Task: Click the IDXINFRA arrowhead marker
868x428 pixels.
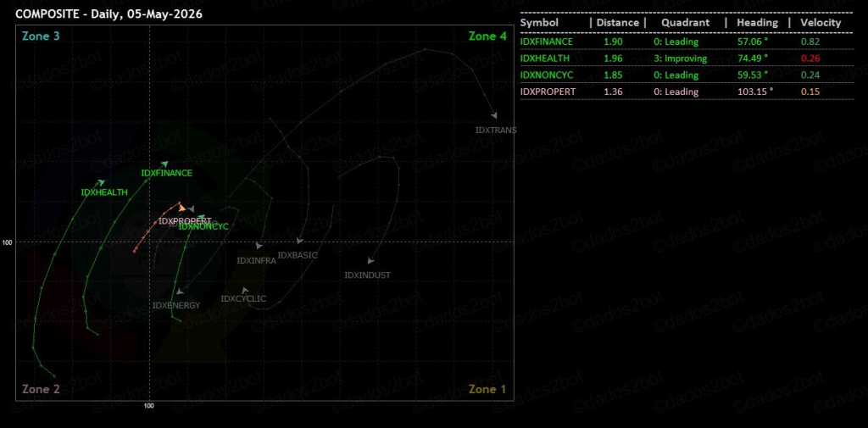Action: pos(259,246)
